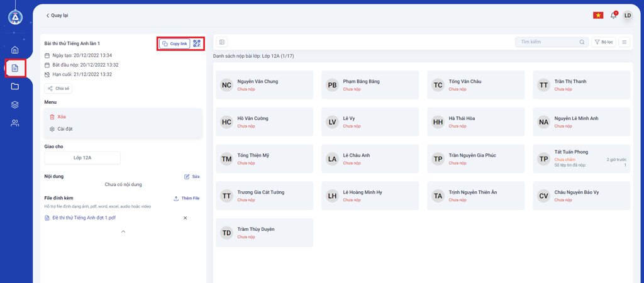
Task: Click the Chia sẻ share button
Action: (x=58, y=89)
